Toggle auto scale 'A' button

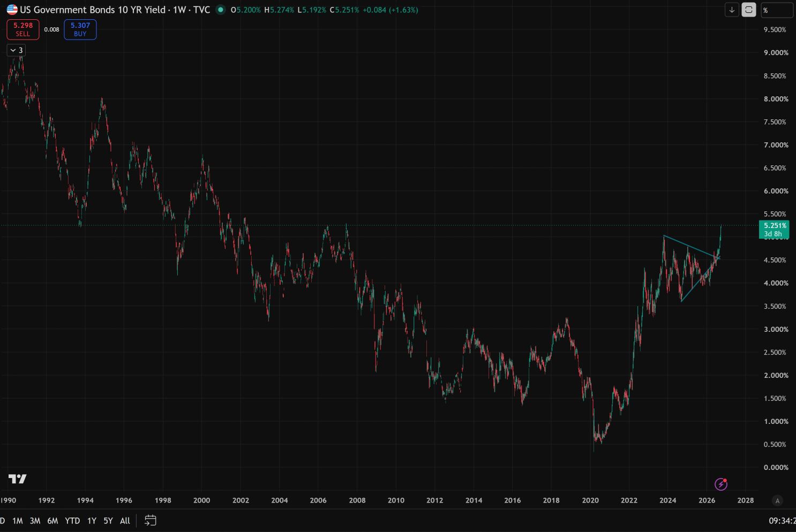[x=777, y=500]
